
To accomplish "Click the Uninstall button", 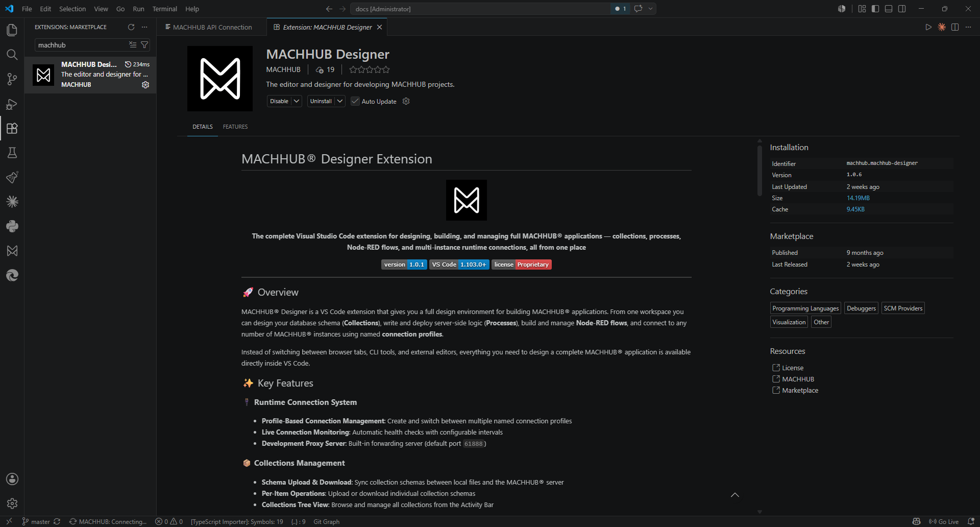I will pos(321,101).
